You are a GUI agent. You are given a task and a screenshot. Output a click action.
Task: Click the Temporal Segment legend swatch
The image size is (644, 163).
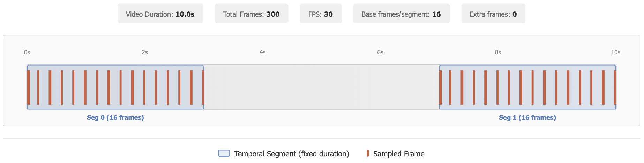click(x=224, y=154)
